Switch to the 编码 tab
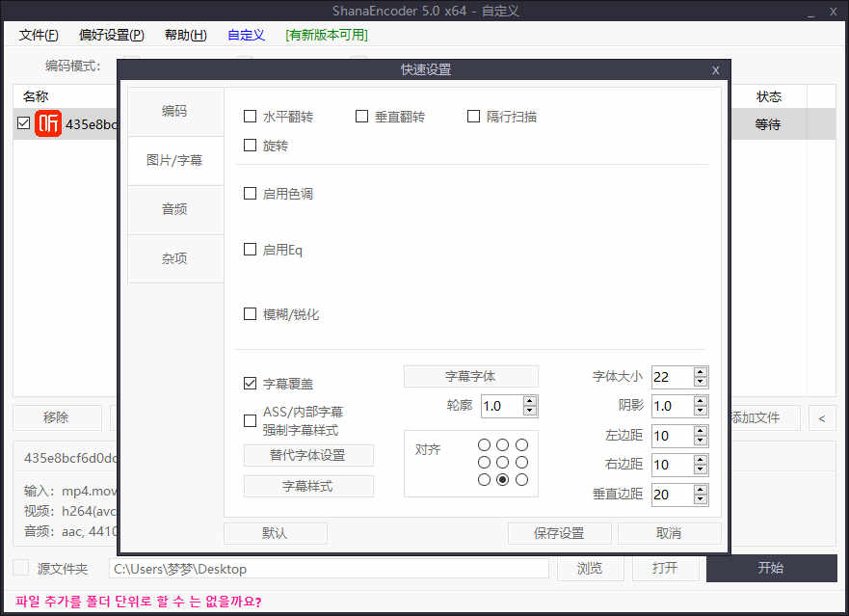 [x=174, y=111]
